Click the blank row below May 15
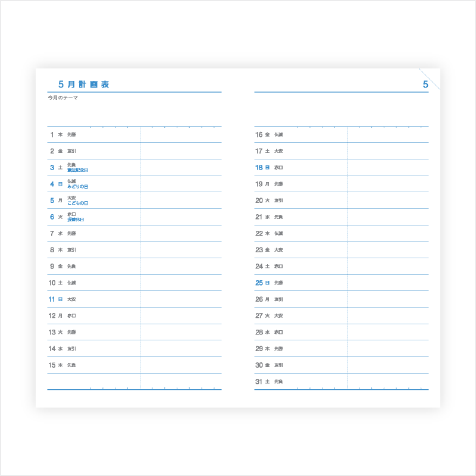The image size is (476, 476). point(134,381)
